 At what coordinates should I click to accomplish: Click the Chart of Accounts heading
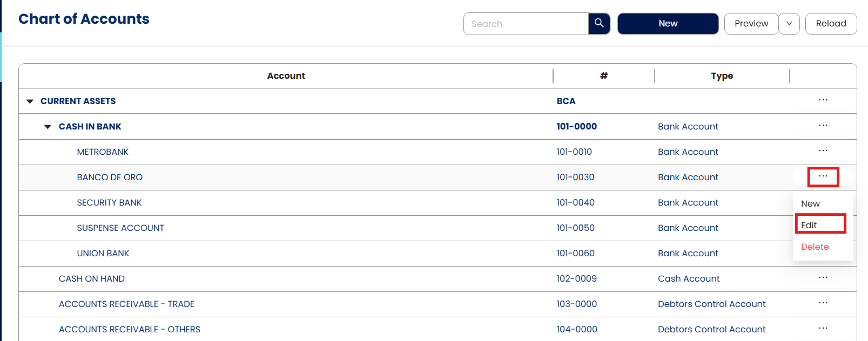point(84,19)
